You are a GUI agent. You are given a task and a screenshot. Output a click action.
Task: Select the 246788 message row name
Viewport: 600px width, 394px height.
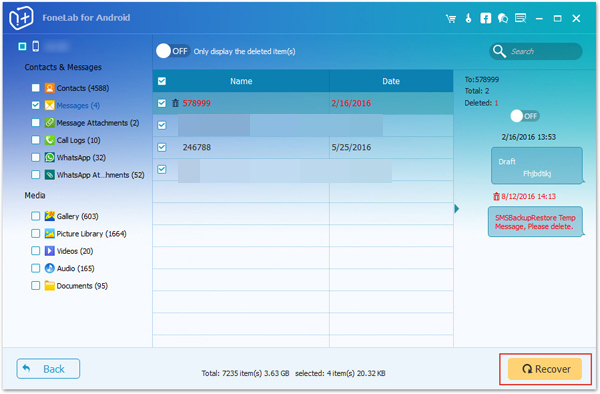click(x=197, y=147)
